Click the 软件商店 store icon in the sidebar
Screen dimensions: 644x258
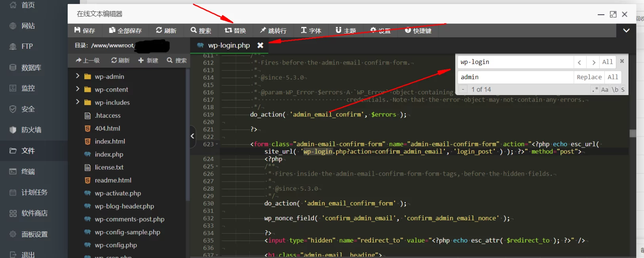point(13,213)
